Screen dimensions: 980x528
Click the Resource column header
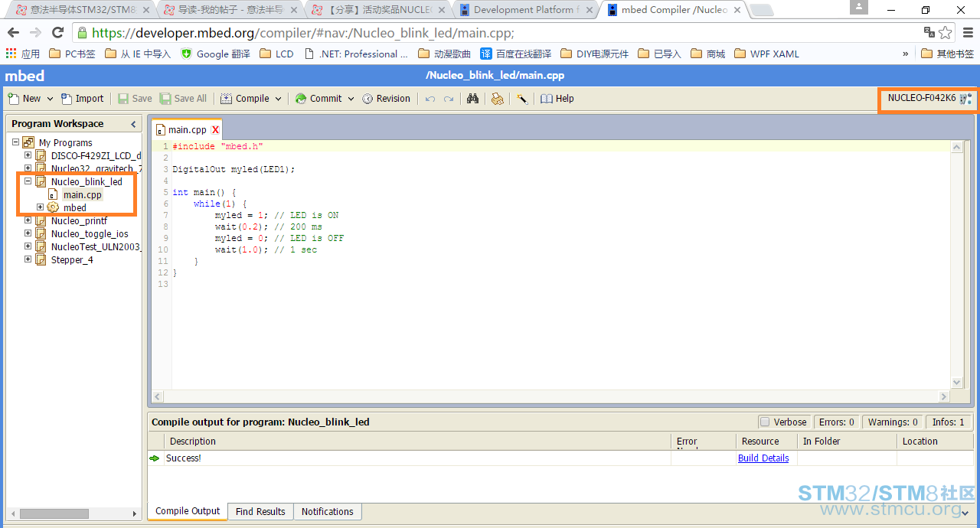point(766,442)
